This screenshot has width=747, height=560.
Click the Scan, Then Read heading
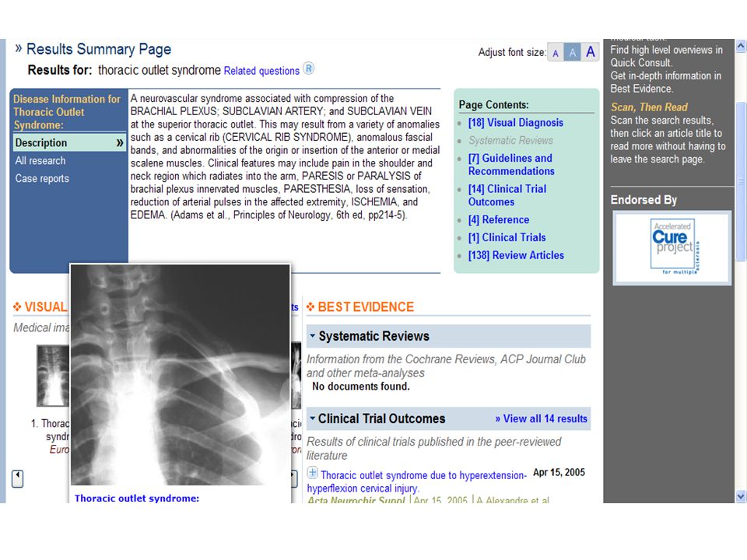649,107
